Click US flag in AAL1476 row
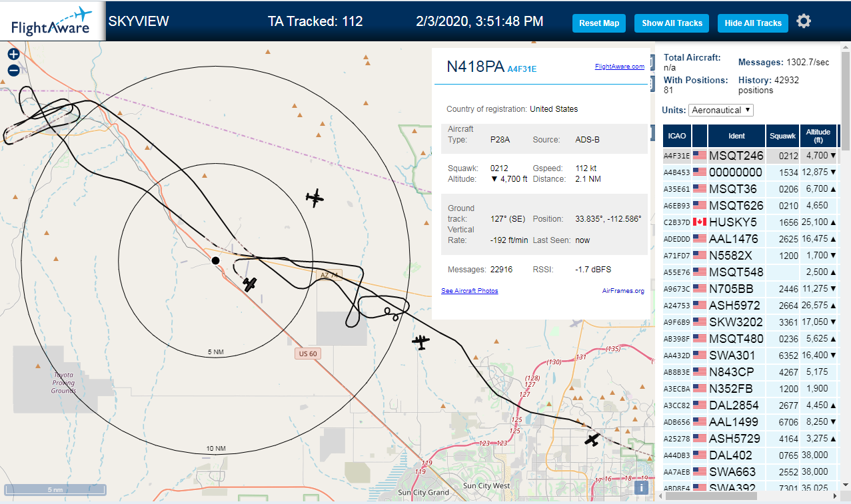The height and width of the screenshot is (504, 851). point(700,239)
